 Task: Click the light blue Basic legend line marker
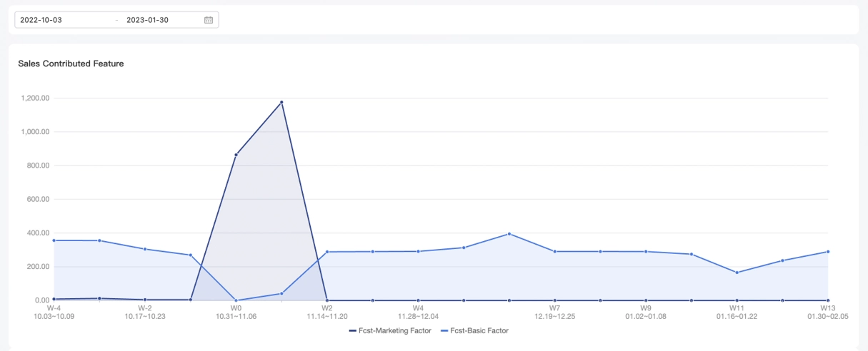[x=444, y=331]
